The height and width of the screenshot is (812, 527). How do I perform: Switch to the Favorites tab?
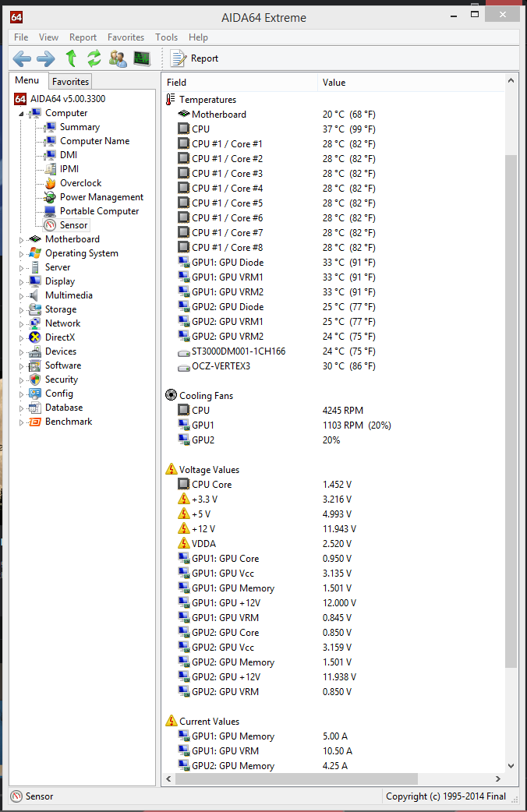(x=70, y=81)
